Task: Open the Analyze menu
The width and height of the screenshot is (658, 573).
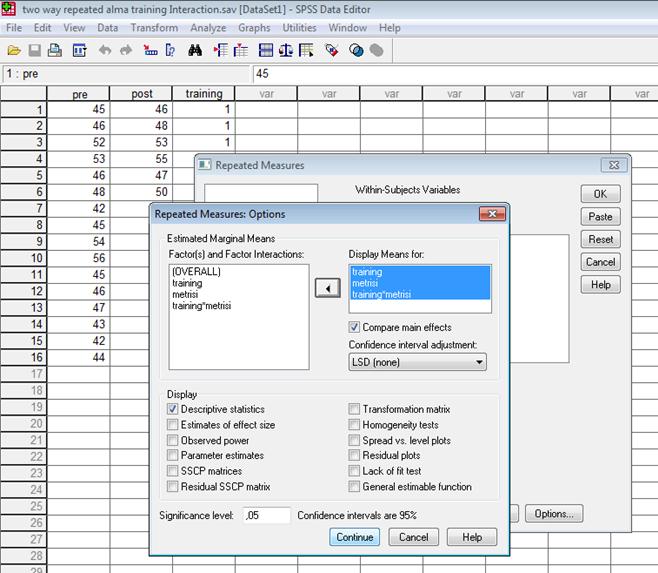Action: click(x=208, y=28)
